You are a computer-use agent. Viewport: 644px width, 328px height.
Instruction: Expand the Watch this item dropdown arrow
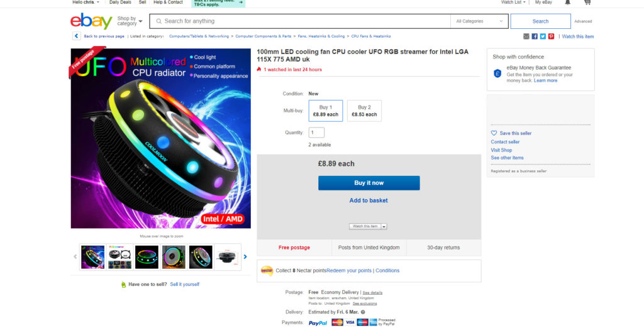384,227
